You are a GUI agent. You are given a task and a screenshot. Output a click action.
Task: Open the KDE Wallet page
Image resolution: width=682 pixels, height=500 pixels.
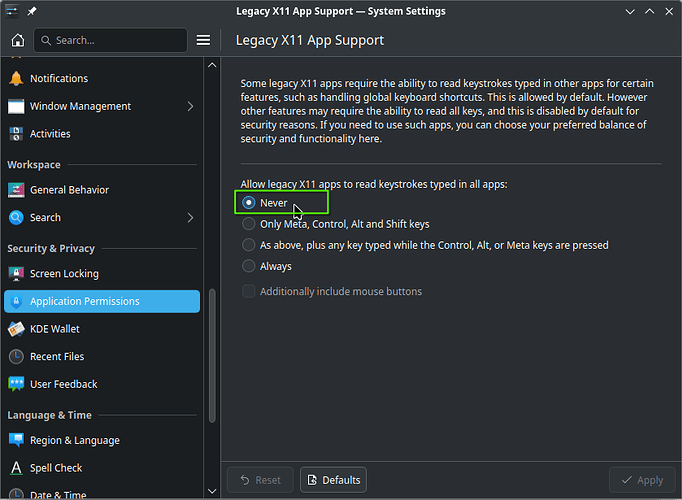coord(102,329)
